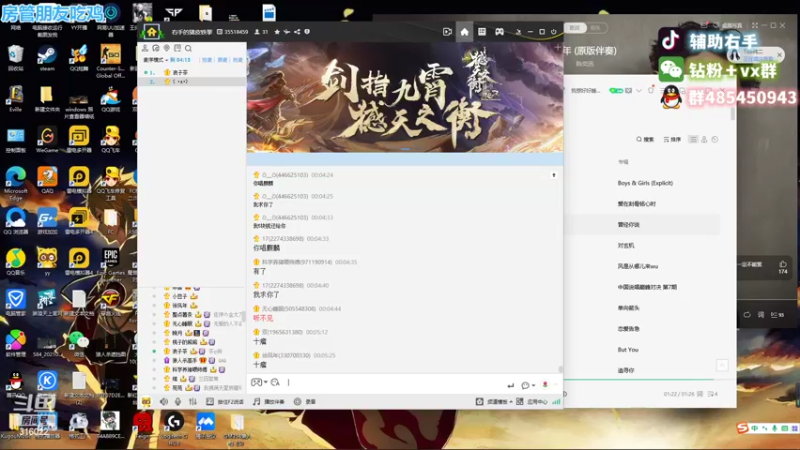Viewport: 800px width, 450px height.
Task: Click the font style icon in chat box
Action: (276, 382)
